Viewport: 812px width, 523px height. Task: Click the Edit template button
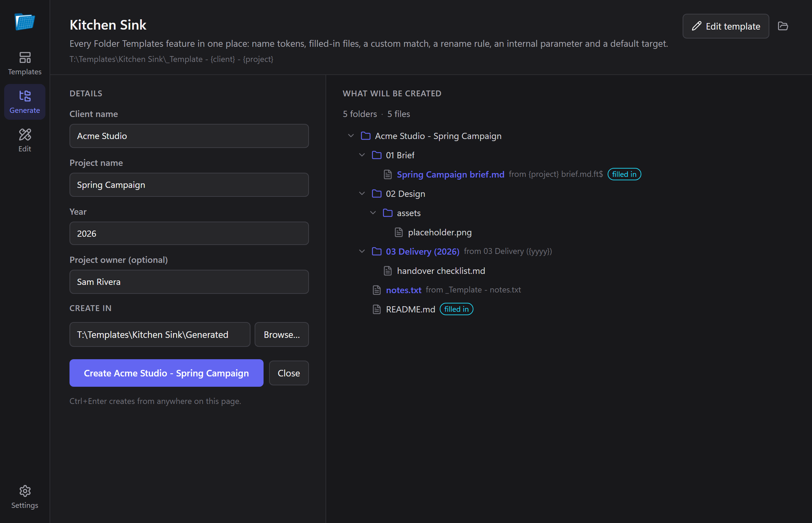click(726, 26)
